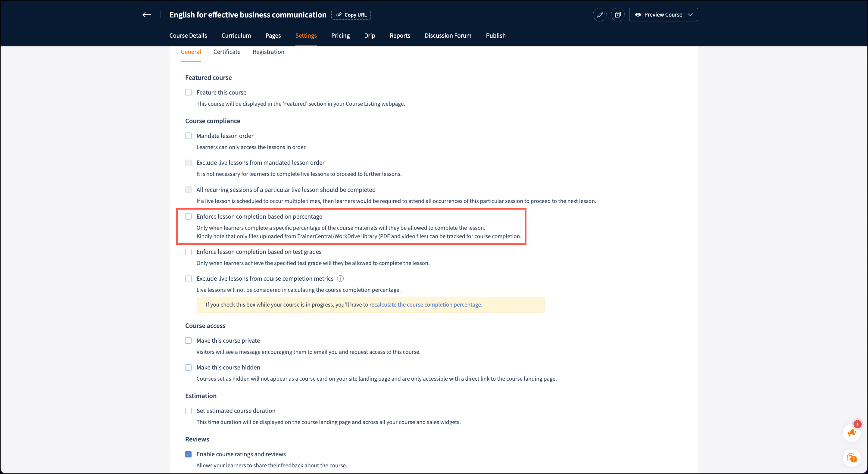The width and height of the screenshot is (868, 474).
Task: Uncheck Enable course ratings and reviews
Action: [188, 454]
